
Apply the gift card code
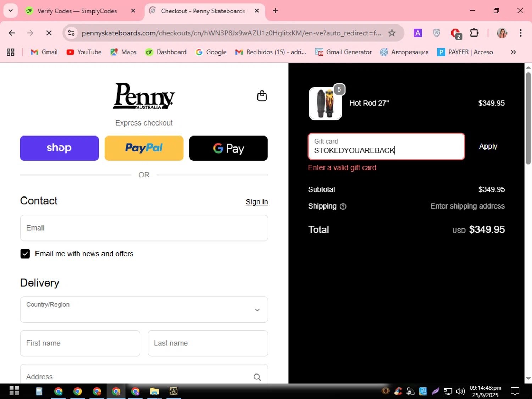[x=488, y=146]
